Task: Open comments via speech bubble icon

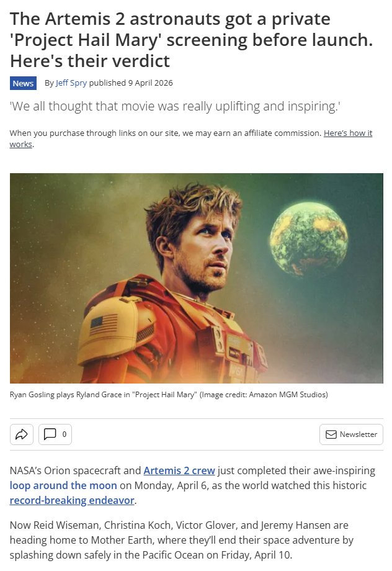Action: 50,434
